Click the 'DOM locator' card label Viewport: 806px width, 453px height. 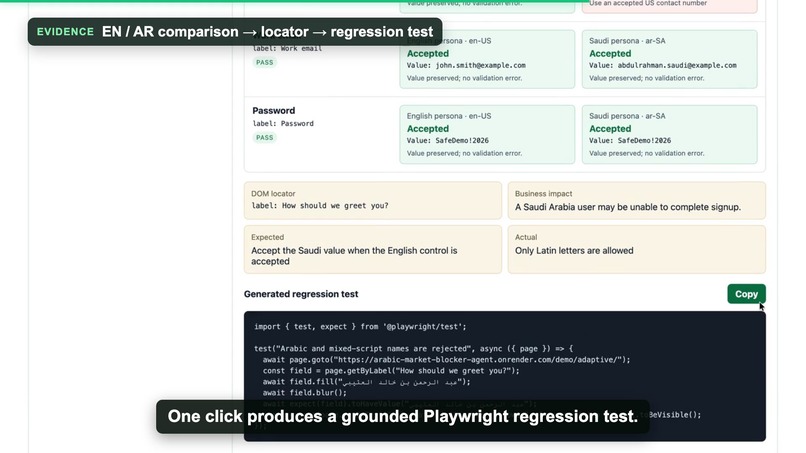click(x=273, y=194)
